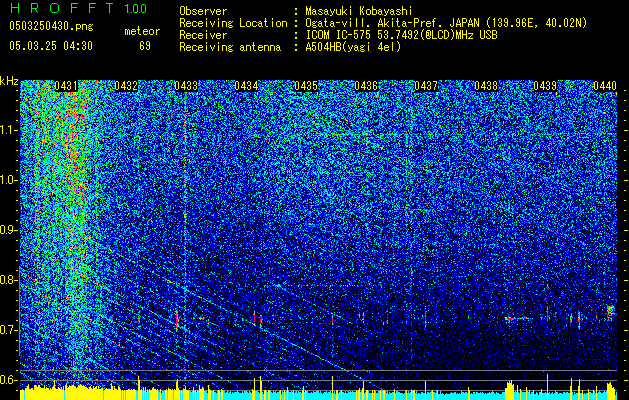
Task: Click the Ogata-vill. Akita-Pref. JAPAN location text
Action: click(x=446, y=24)
